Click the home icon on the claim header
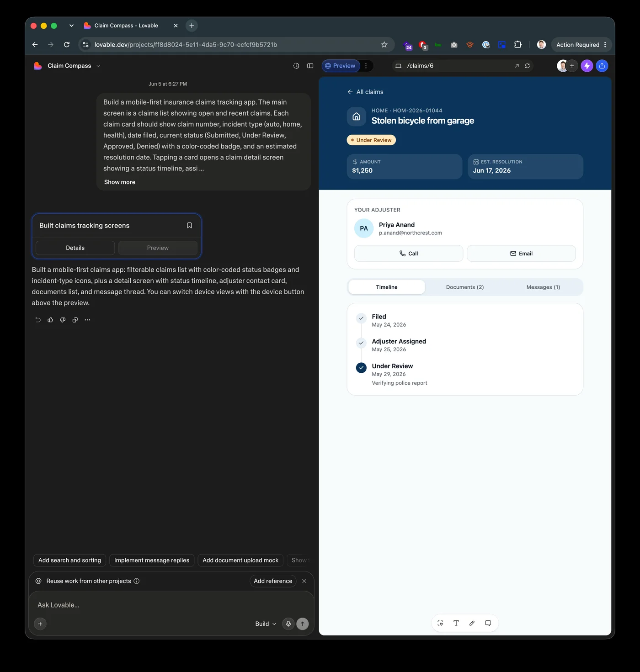640x672 pixels. pyautogui.click(x=357, y=116)
